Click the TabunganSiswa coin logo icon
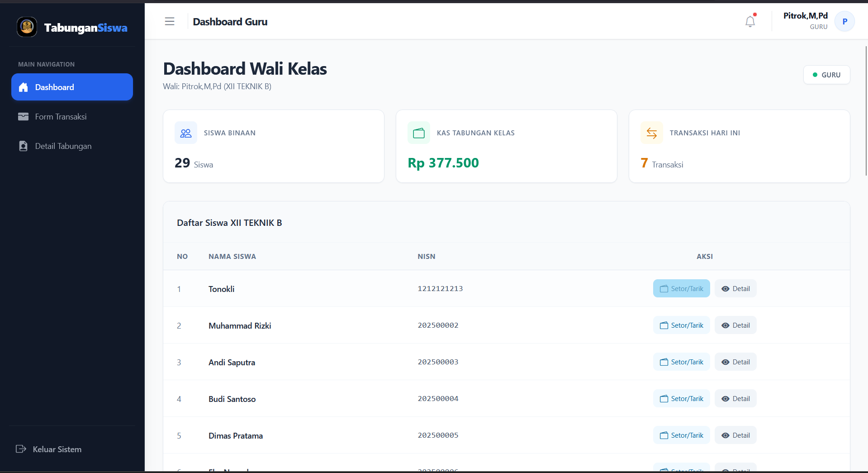 tap(27, 27)
